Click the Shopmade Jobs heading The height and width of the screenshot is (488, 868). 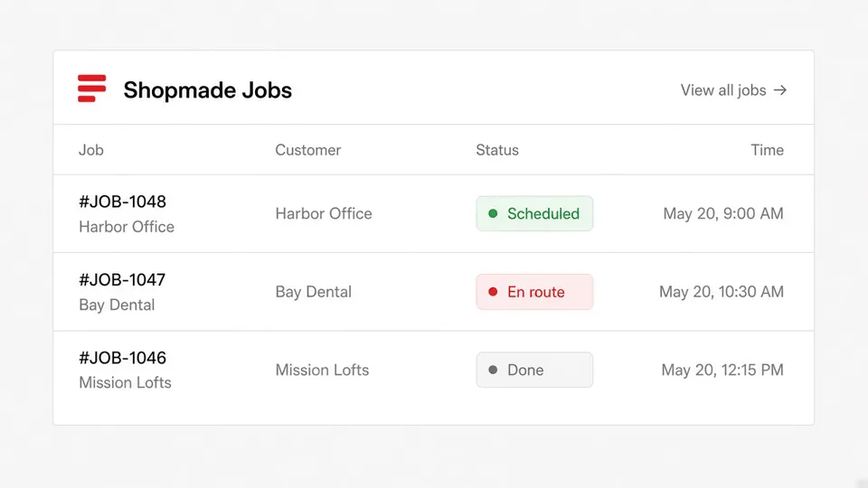click(208, 90)
